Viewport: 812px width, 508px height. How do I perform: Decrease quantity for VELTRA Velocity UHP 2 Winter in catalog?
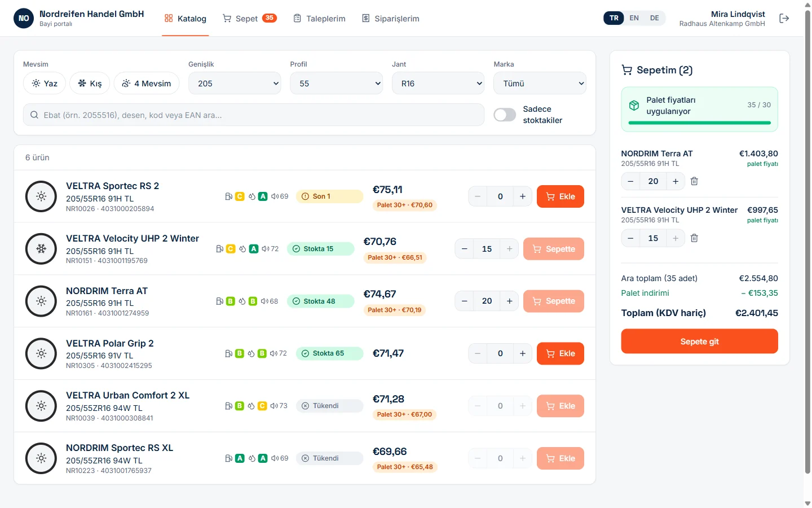point(464,249)
